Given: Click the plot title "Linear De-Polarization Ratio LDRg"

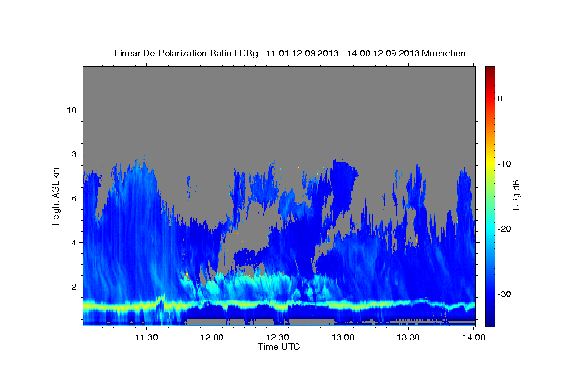Looking at the screenshot, I should [x=186, y=53].
